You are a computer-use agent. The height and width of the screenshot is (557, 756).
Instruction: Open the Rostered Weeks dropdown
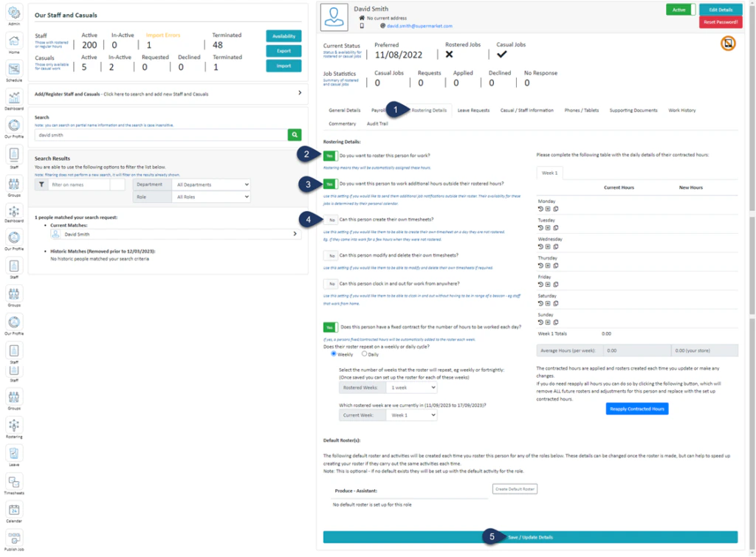(x=411, y=387)
